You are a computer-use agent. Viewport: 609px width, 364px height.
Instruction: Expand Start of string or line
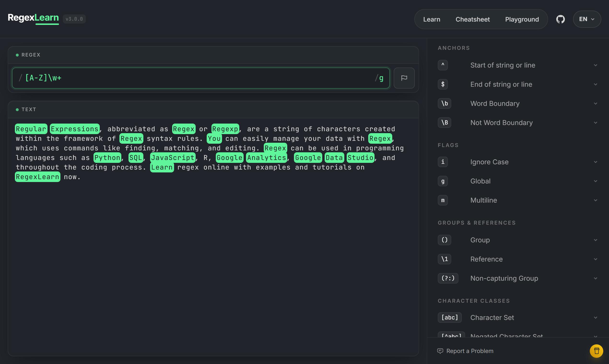pyautogui.click(x=595, y=65)
